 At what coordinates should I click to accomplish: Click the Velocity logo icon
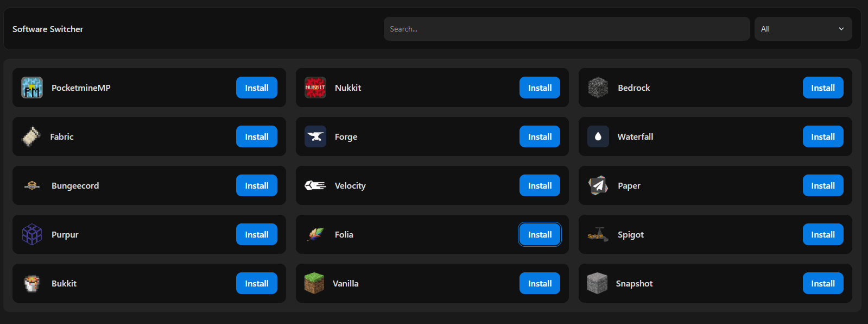pos(315,185)
